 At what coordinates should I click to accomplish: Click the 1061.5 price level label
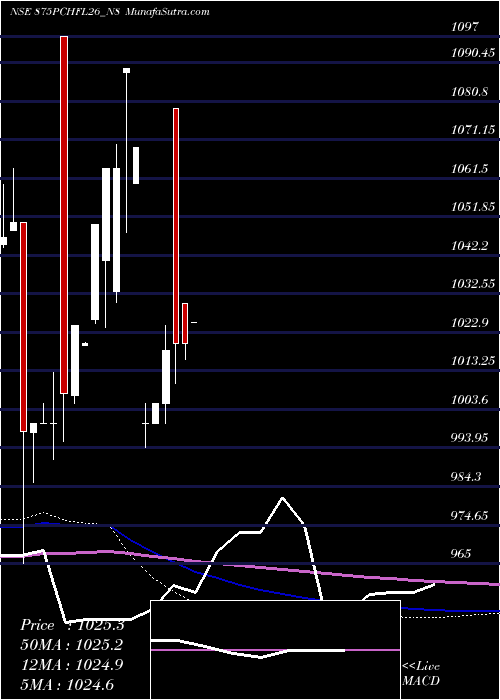coord(469,169)
